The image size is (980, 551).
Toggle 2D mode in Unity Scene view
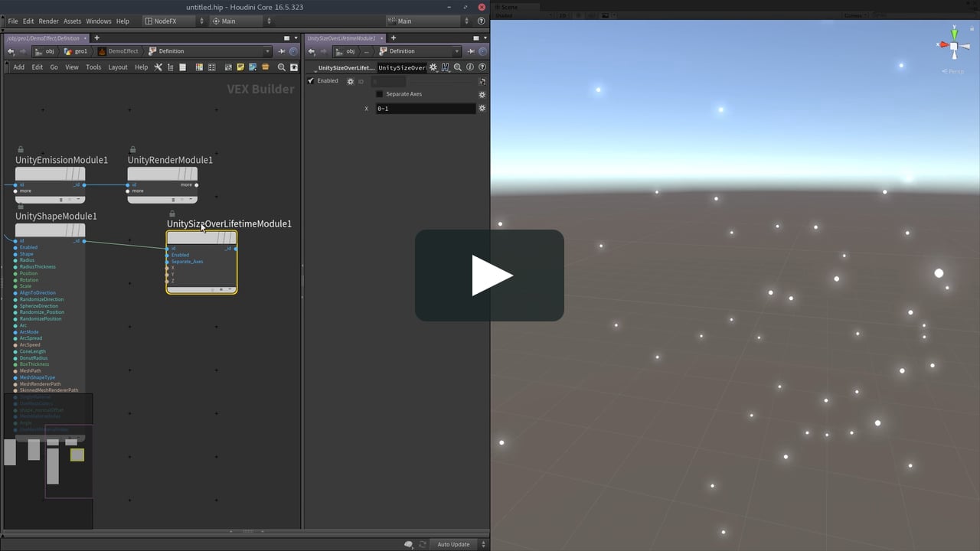click(561, 15)
